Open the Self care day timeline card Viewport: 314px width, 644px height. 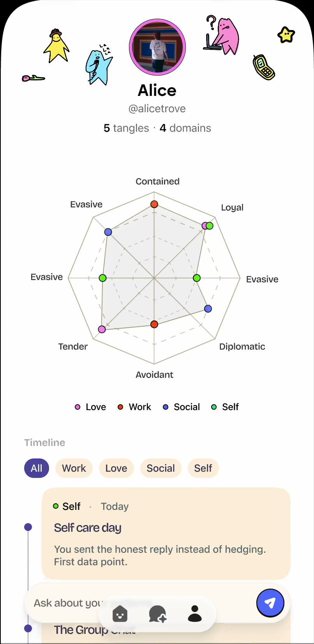(x=166, y=533)
